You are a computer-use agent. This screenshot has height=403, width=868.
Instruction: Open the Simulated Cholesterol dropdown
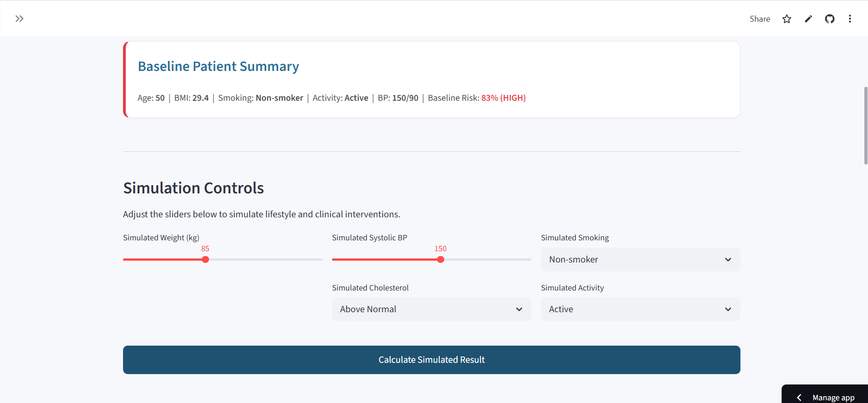pos(432,309)
